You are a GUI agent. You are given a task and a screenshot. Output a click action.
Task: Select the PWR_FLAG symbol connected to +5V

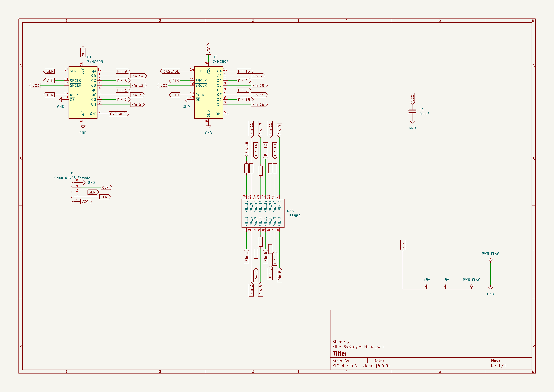471,286
